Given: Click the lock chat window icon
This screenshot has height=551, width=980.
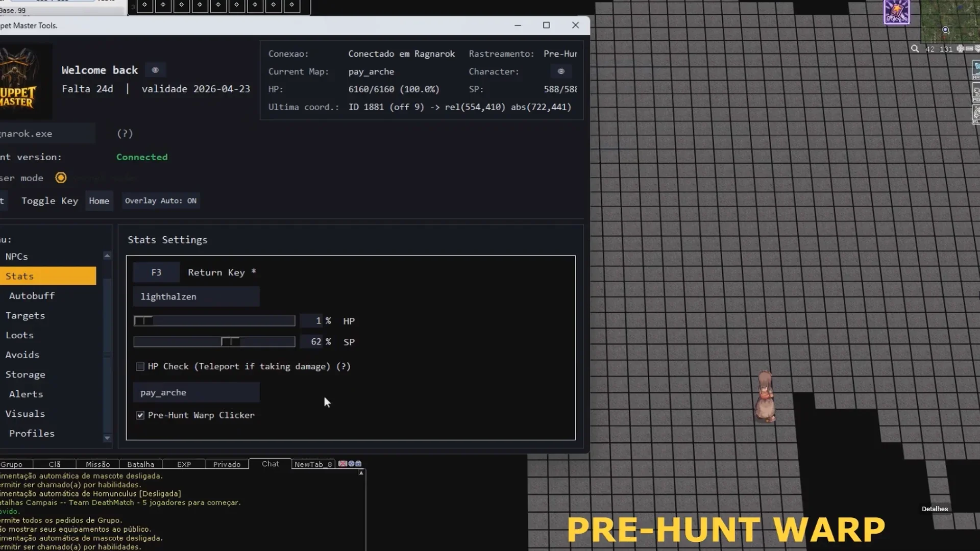Looking at the screenshot, I should [x=358, y=464].
